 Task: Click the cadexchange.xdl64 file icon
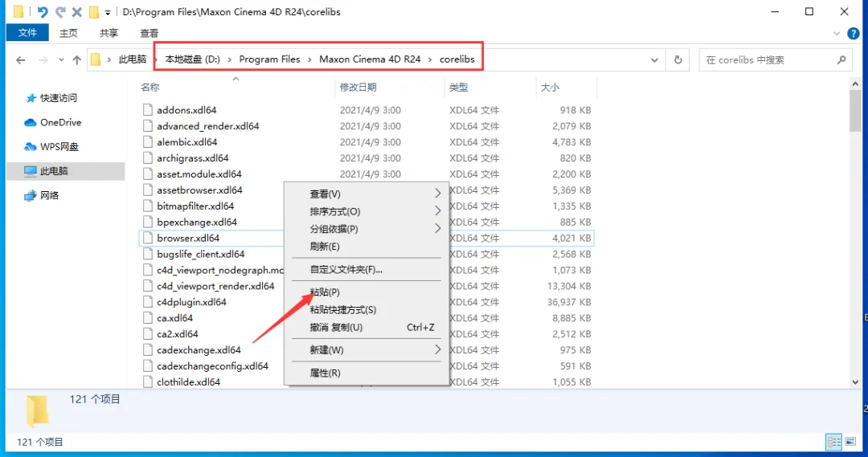147,350
